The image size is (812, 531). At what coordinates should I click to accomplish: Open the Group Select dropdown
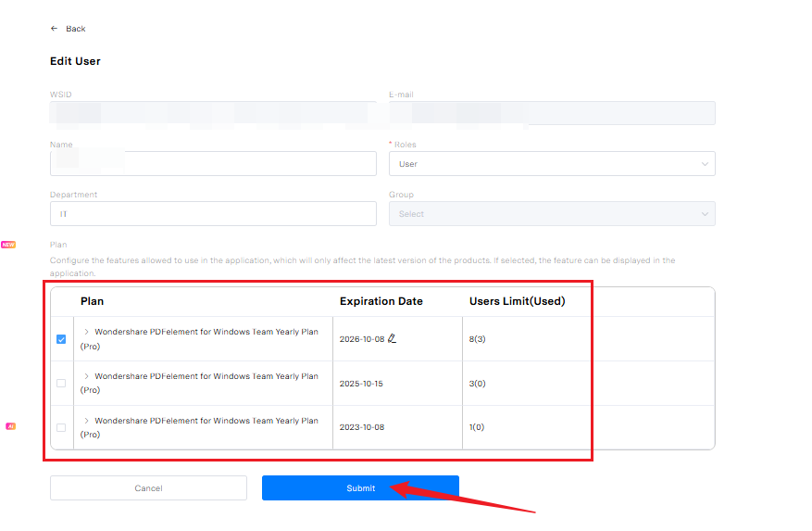click(x=552, y=214)
